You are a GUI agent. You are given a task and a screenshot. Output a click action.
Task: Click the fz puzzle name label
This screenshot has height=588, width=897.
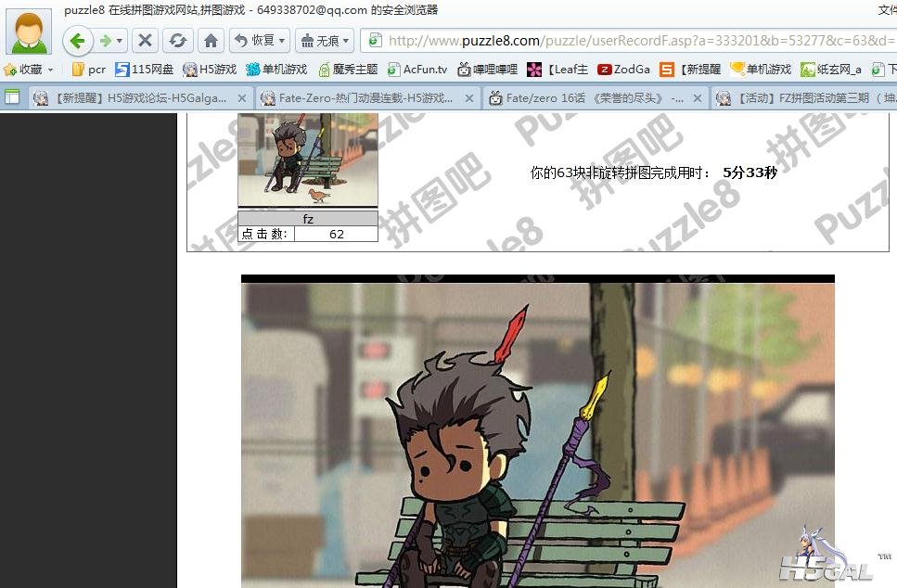pos(308,219)
